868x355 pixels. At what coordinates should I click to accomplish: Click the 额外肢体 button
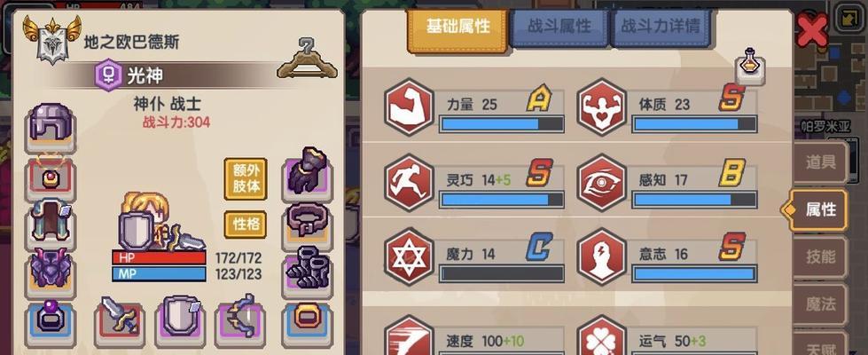[x=246, y=179]
